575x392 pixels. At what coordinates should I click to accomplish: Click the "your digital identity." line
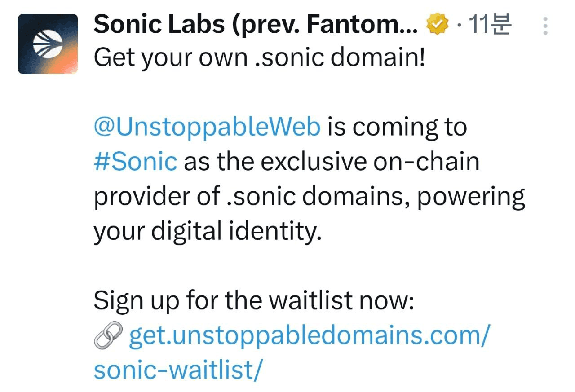tap(208, 232)
